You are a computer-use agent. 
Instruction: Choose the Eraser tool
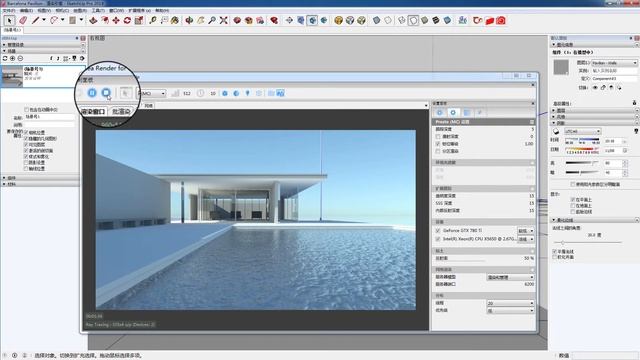click(x=23, y=20)
